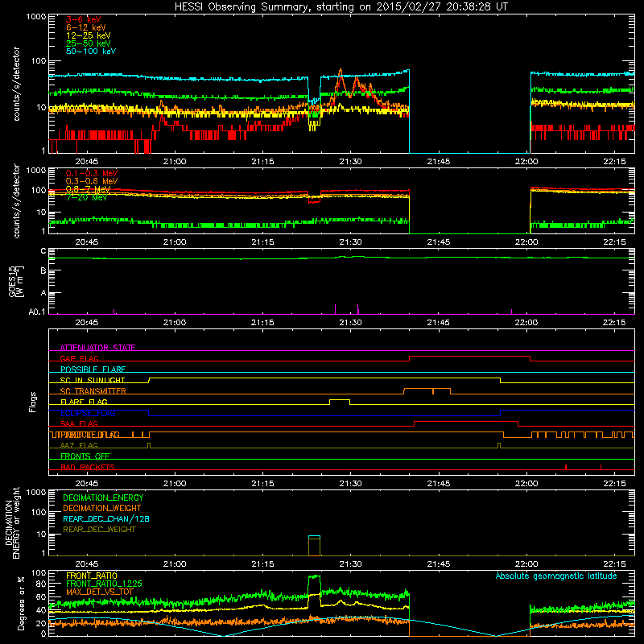Click the 'FRONT_RATIO_1225' legend label
The image size is (644, 644).
104,584
